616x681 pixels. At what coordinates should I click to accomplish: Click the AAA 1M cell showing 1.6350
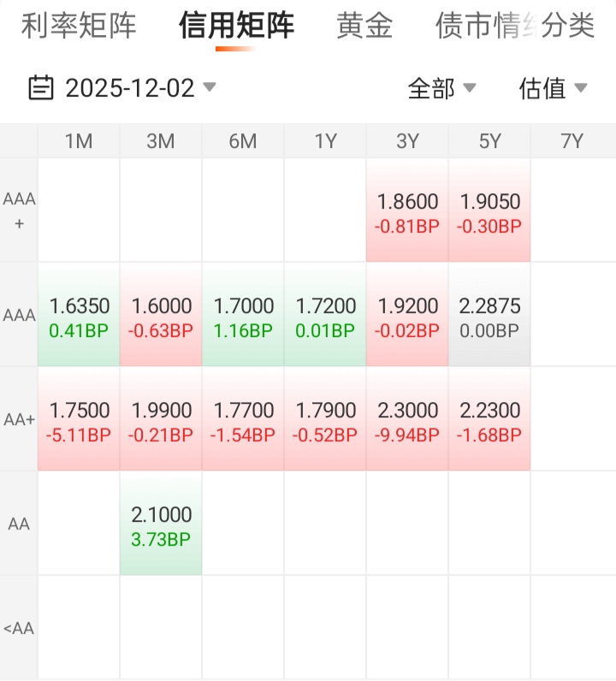pos(79,317)
